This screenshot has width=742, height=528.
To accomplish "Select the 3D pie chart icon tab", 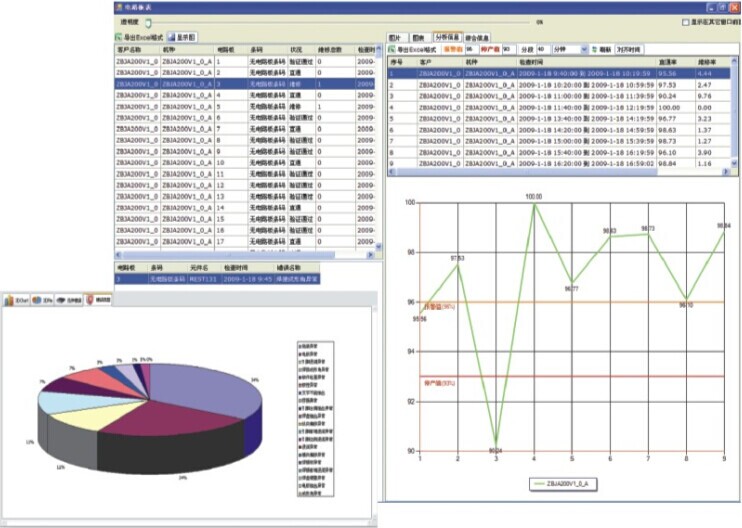I will (35, 299).
